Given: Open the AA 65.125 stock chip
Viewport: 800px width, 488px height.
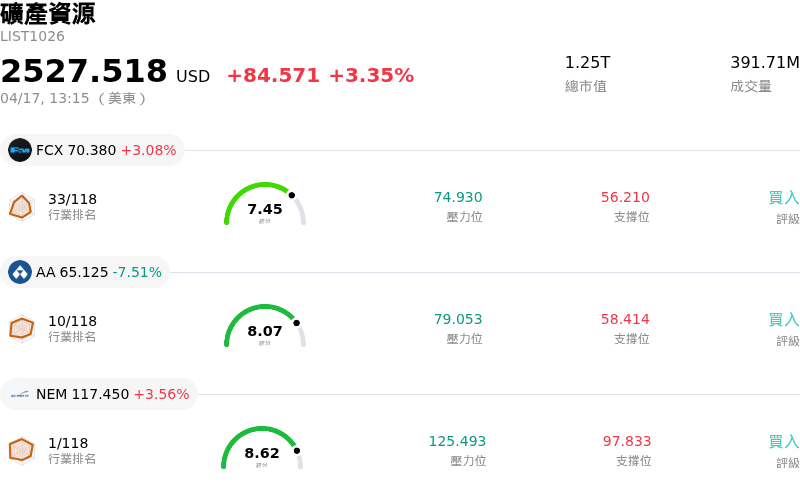Looking at the screenshot, I should [86, 272].
